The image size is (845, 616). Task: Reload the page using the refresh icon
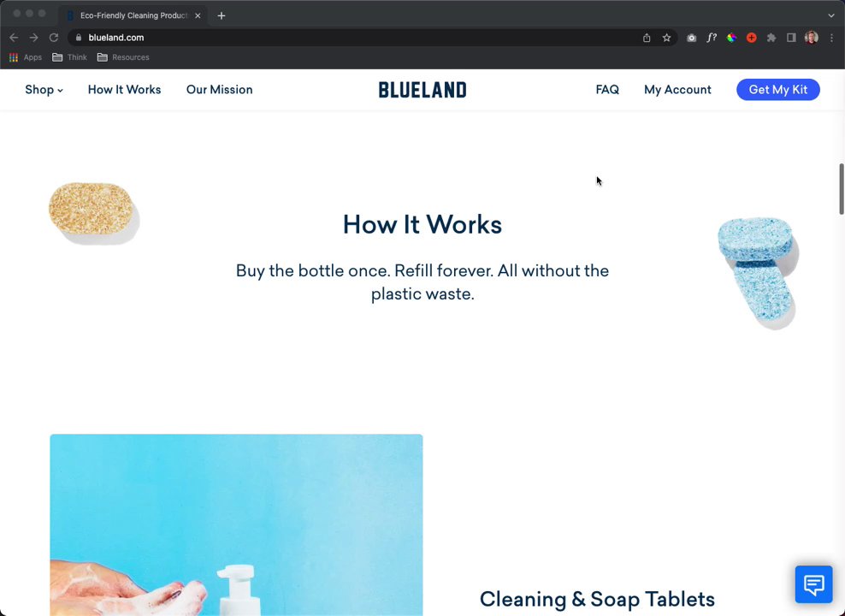(53, 38)
